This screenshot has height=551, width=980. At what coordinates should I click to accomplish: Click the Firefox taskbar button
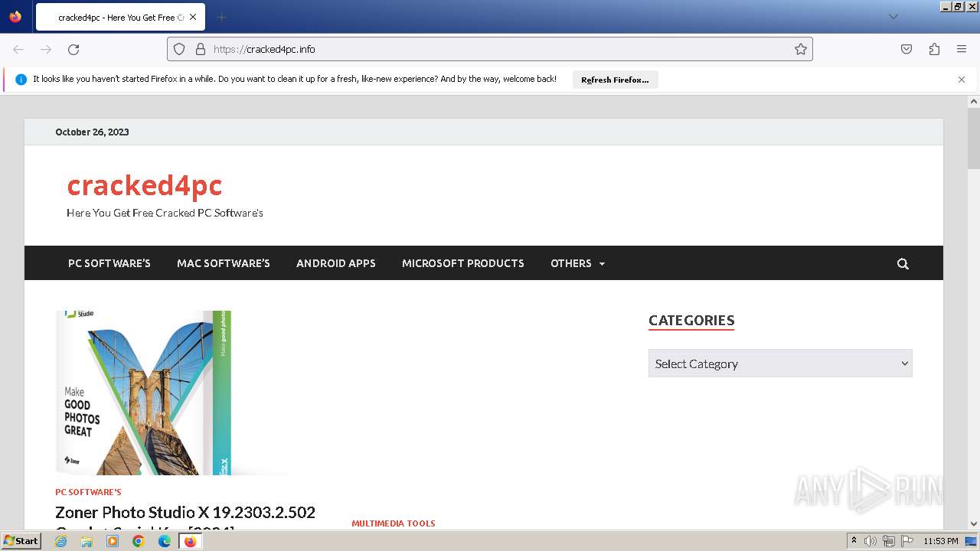190,541
